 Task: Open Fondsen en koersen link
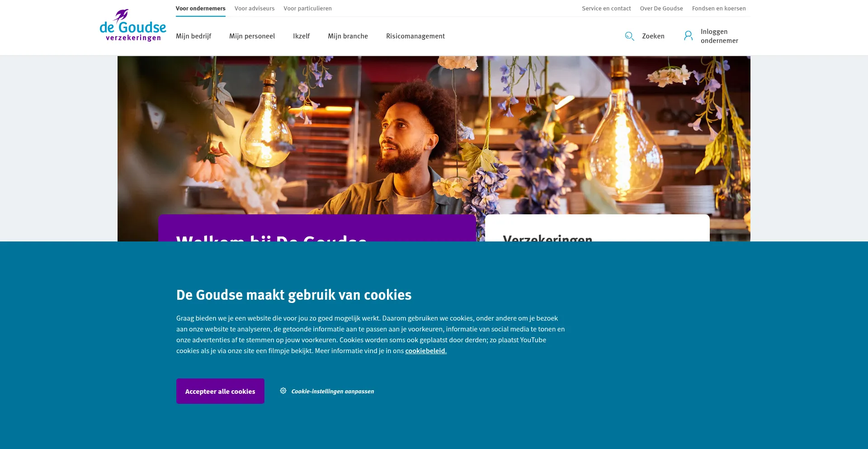[719, 9]
